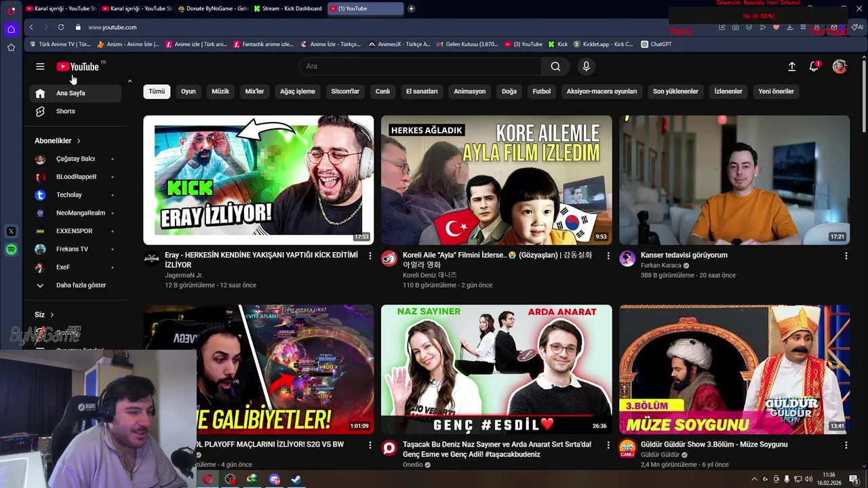This screenshot has height=488, width=868.
Task: Select the Müzik filter chip
Action: 220,91
